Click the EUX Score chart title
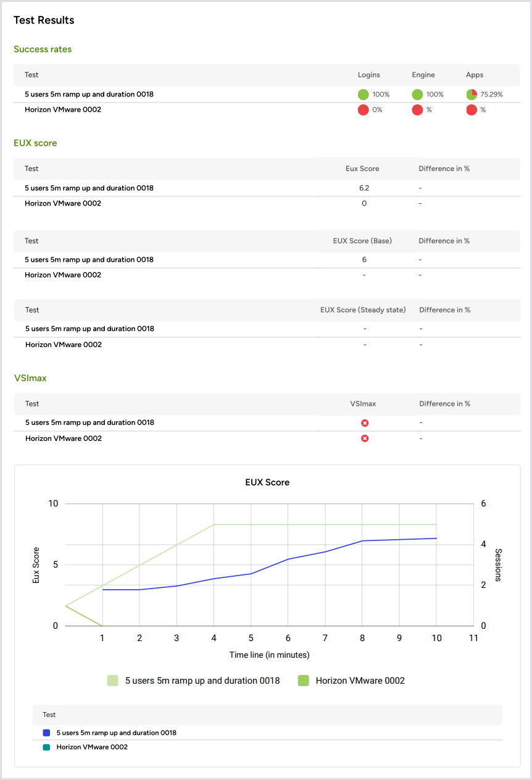The image size is (532, 780). click(x=267, y=482)
